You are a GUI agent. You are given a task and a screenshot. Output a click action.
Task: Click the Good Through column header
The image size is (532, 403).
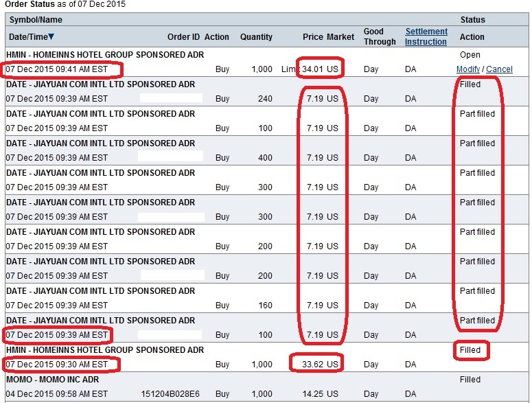380,36
